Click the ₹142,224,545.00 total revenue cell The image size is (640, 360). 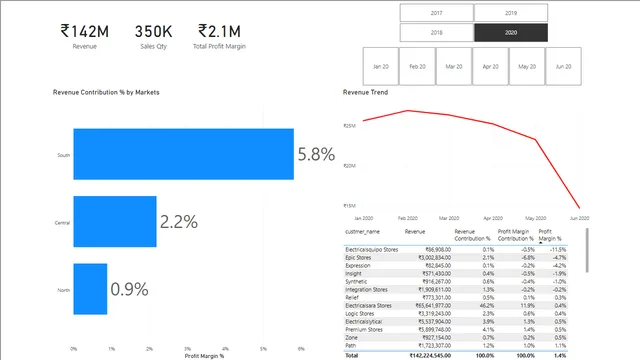430,356
